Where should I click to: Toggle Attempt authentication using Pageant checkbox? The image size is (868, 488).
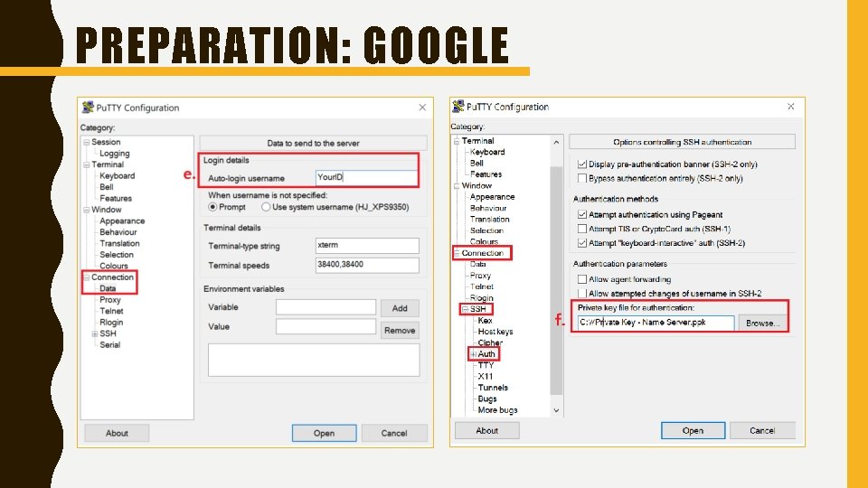(581, 215)
